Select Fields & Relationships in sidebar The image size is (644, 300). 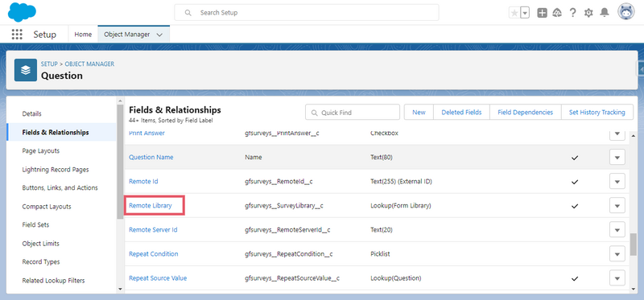coord(56,132)
